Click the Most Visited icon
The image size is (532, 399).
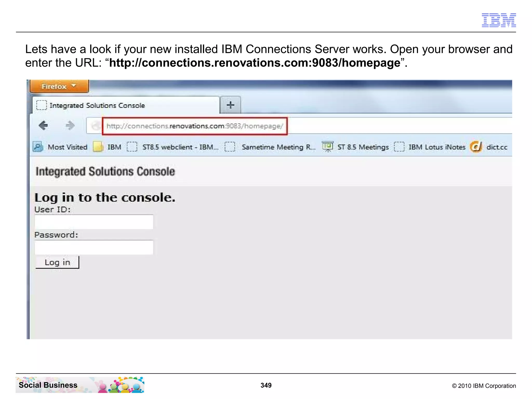click(x=38, y=147)
